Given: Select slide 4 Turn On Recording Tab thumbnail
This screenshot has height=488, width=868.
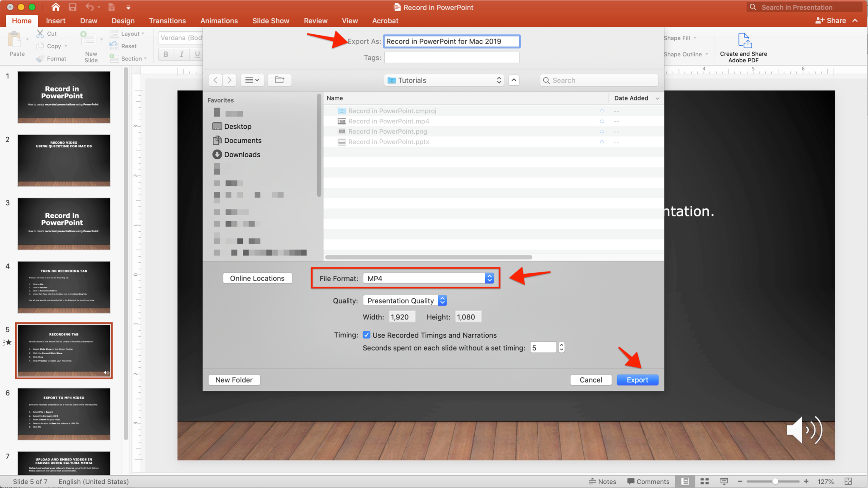Looking at the screenshot, I should pos(64,287).
